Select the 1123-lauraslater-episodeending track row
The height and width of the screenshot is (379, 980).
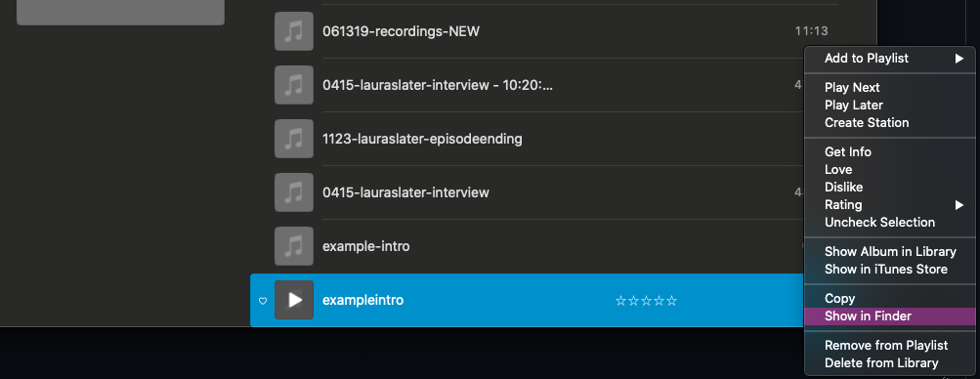[527, 139]
